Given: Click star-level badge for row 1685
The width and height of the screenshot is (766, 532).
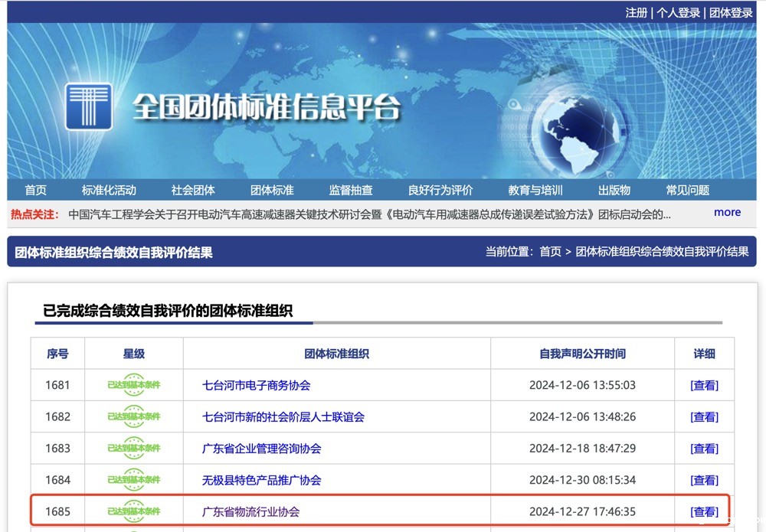Looking at the screenshot, I should point(134,511).
